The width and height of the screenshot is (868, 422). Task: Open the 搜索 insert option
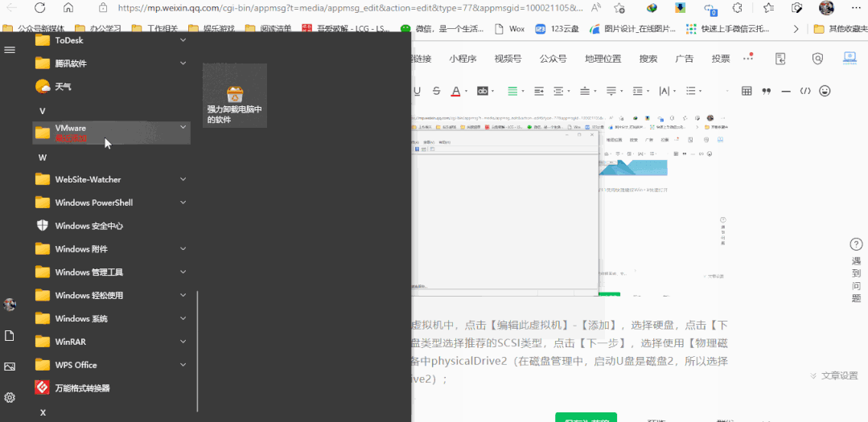click(x=648, y=59)
